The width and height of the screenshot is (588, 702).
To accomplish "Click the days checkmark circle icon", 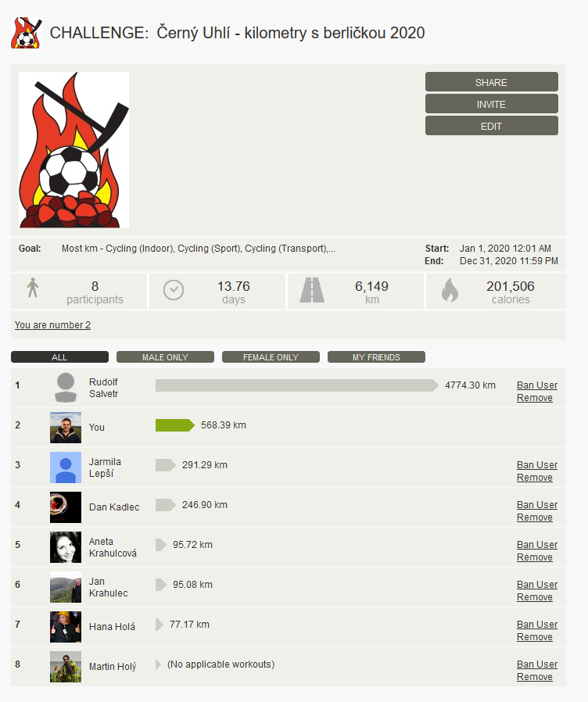I will (x=174, y=290).
